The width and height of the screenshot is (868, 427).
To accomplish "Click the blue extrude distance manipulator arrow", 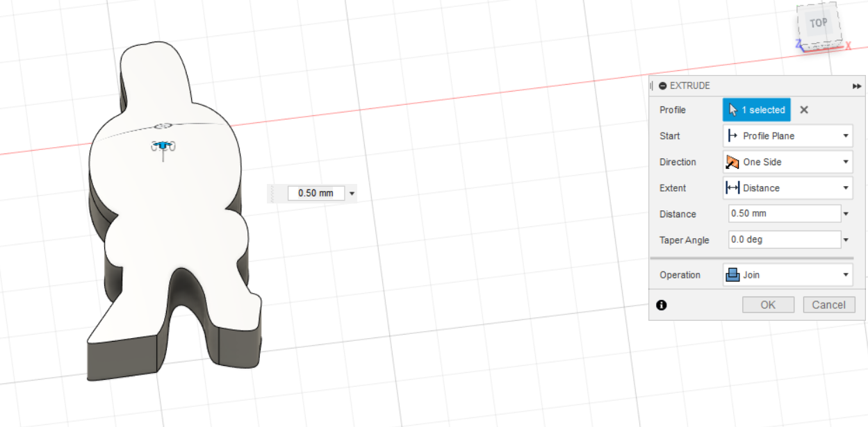I will 163,145.
